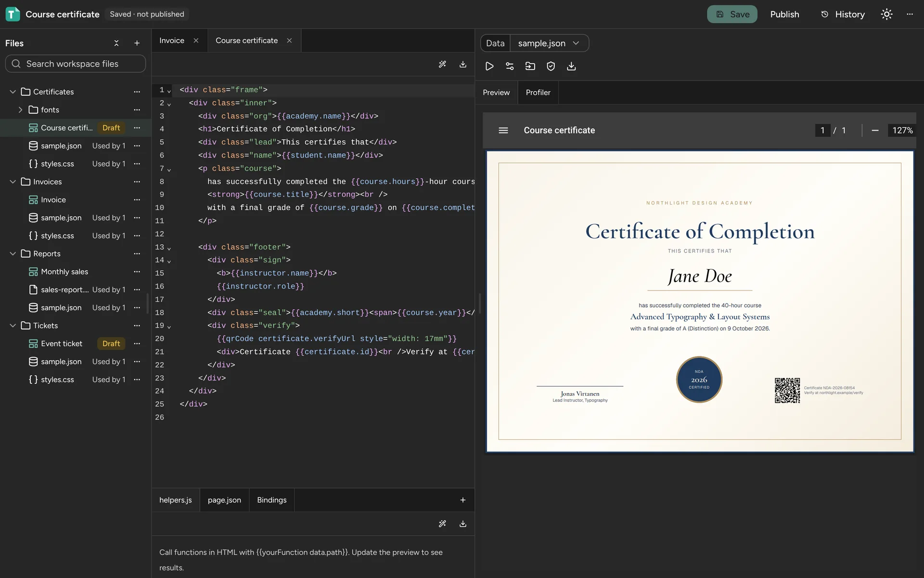The image size is (924, 578).
Task: Click the 127% zoom level value
Action: pyautogui.click(x=902, y=131)
